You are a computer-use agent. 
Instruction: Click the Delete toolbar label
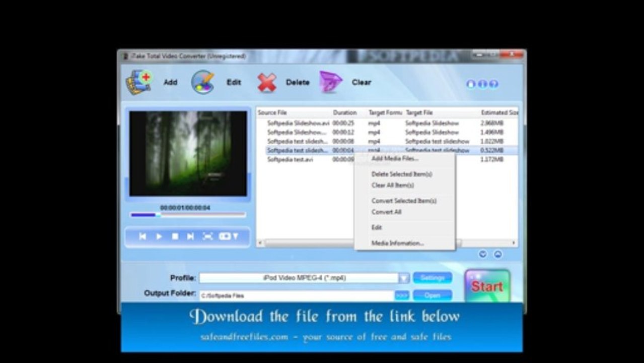coord(298,82)
